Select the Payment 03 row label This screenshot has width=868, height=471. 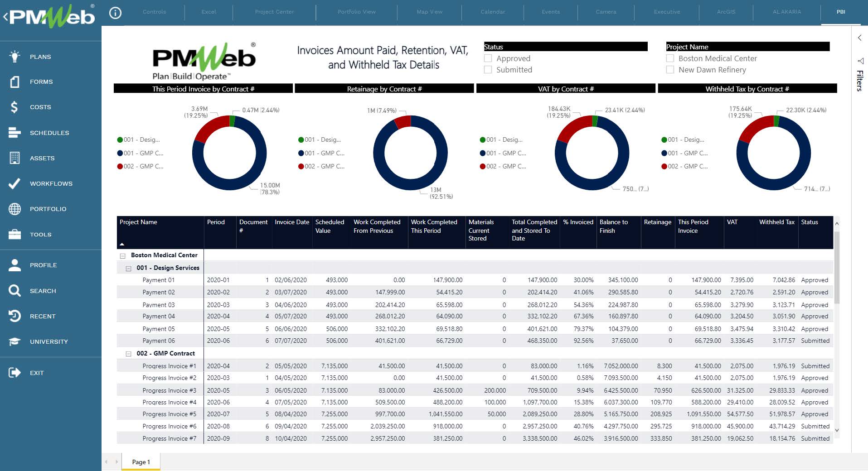pos(158,305)
